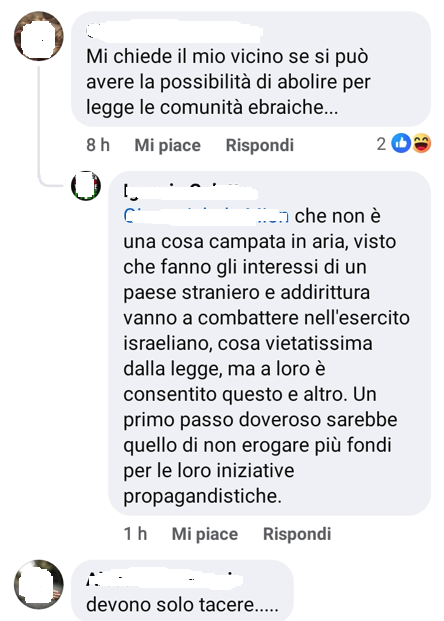Open the '8 h' timestamp link
This screenshot has width=444, height=621.
pyautogui.click(x=98, y=145)
